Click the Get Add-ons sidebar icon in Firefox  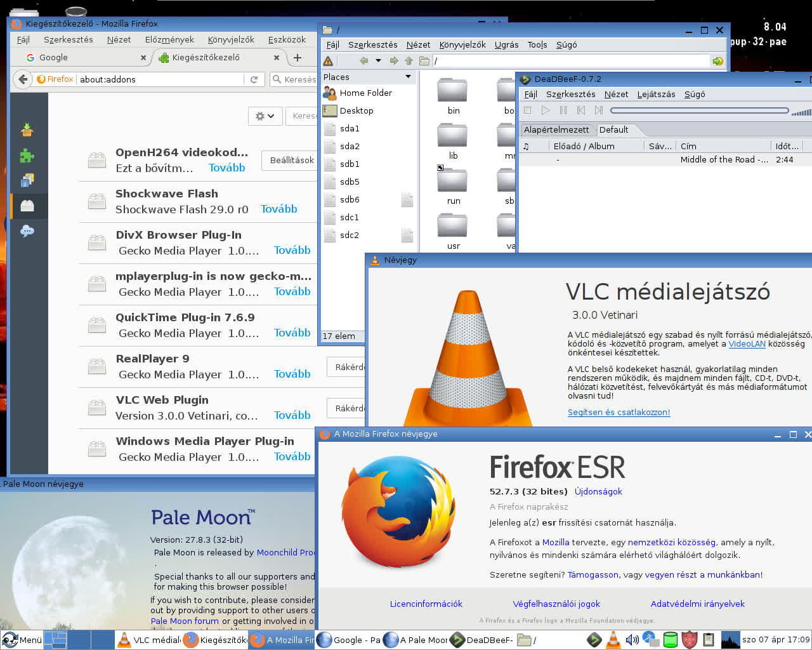(x=27, y=129)
